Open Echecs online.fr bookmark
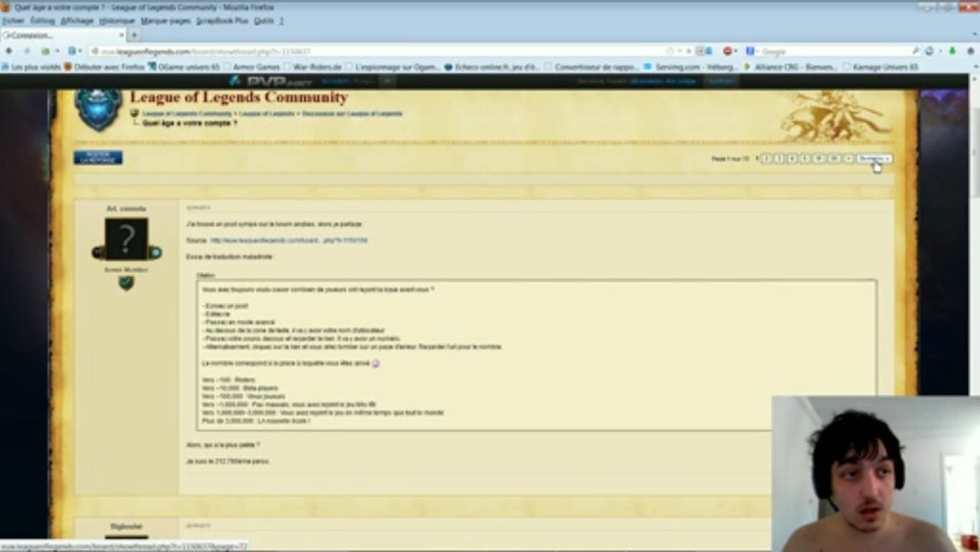 (x=492, y=67)
